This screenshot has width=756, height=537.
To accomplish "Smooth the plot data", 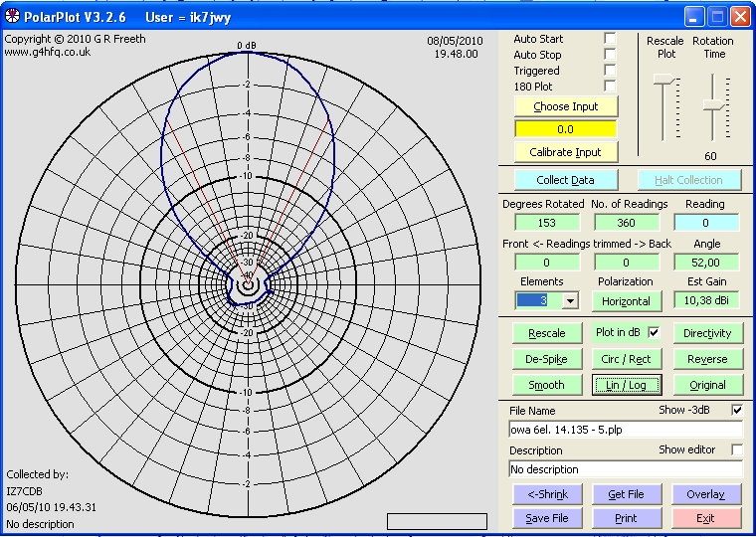I will click(x=547, y=385).
